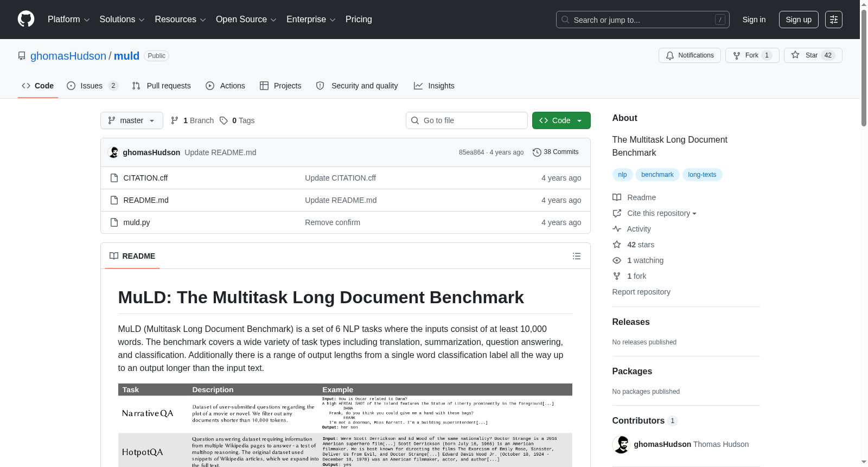868x467 pixels.
Task: Open the Update CITATION.cff commit message
Action: pyautogui.click(x=340, y=178)
